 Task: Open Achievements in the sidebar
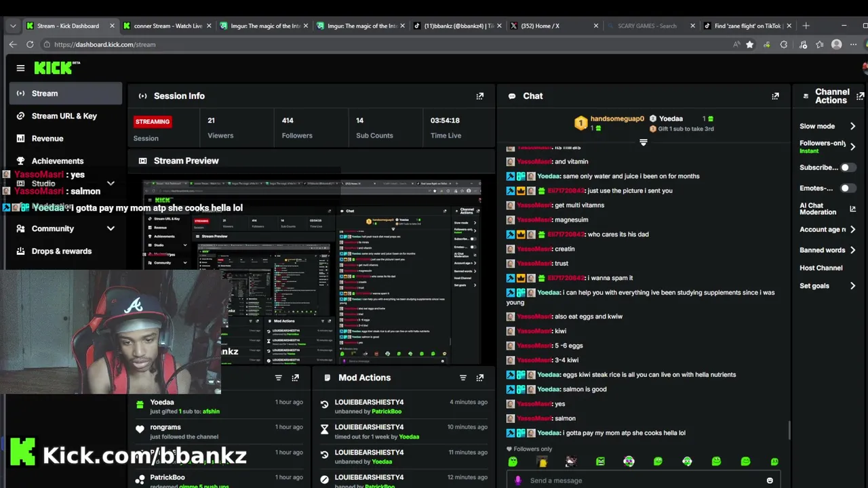coord(66,161)
